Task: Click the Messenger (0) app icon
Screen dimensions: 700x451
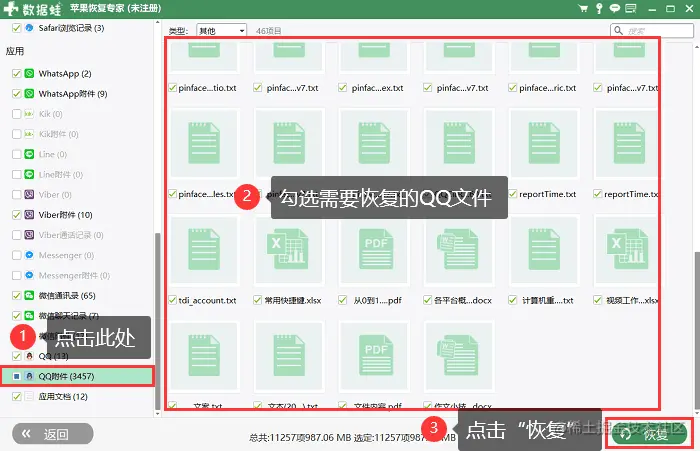Action: click(x=29, y=255)
